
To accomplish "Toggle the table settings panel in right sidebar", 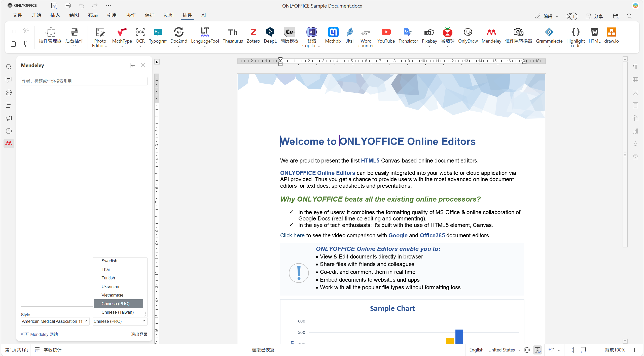I will 635,80.
